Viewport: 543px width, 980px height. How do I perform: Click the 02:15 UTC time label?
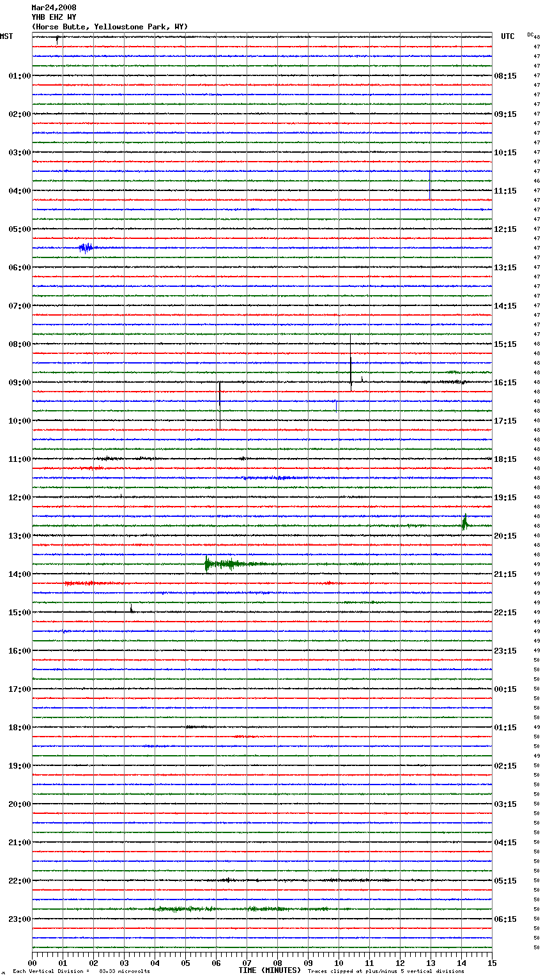pos(505,766)
